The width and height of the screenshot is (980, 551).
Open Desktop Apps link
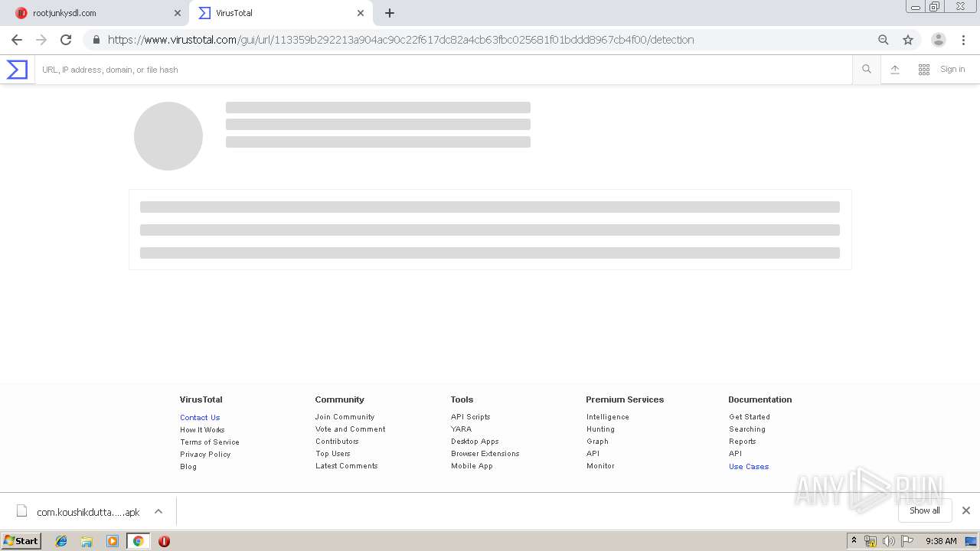point(475,442)
